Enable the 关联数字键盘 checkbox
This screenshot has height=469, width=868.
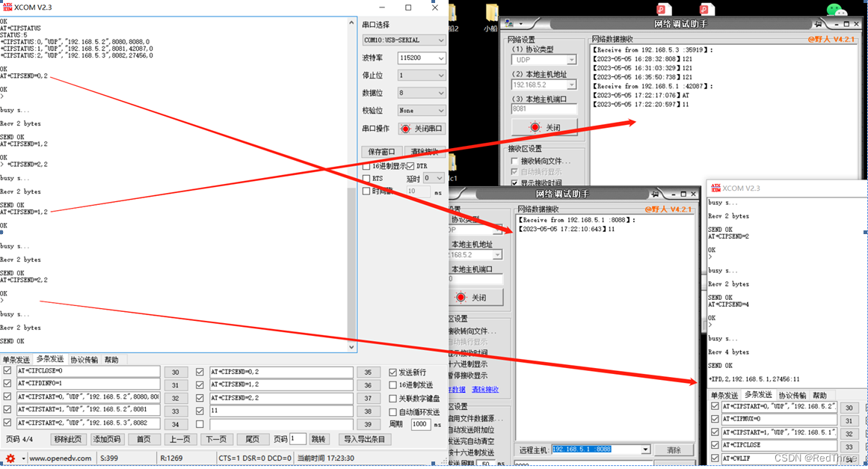(393, 398)
